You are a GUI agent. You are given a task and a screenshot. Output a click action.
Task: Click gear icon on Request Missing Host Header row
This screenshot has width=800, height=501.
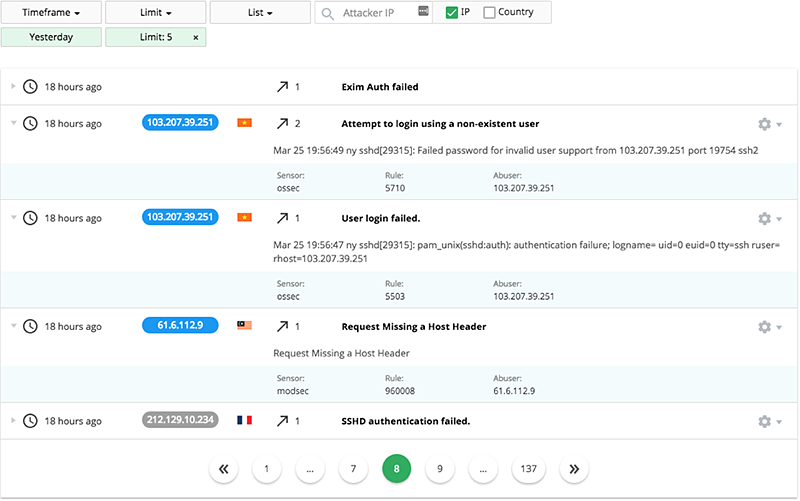point(765,327)
